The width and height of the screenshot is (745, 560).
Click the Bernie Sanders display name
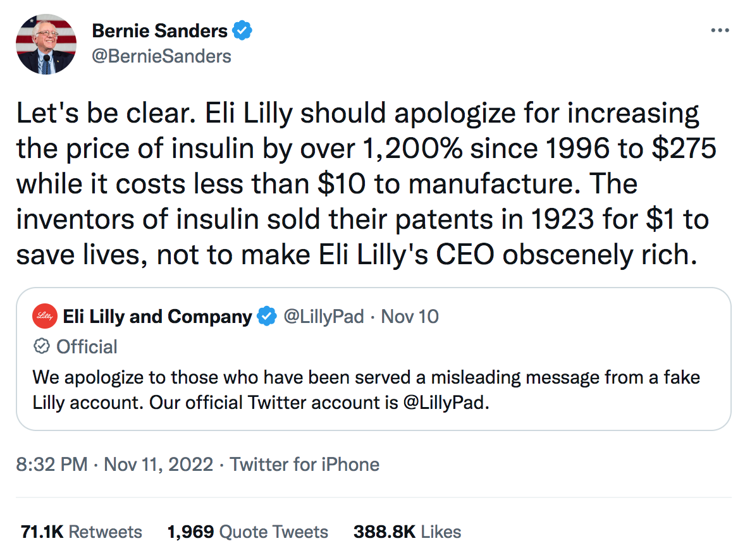click(159, 31)
